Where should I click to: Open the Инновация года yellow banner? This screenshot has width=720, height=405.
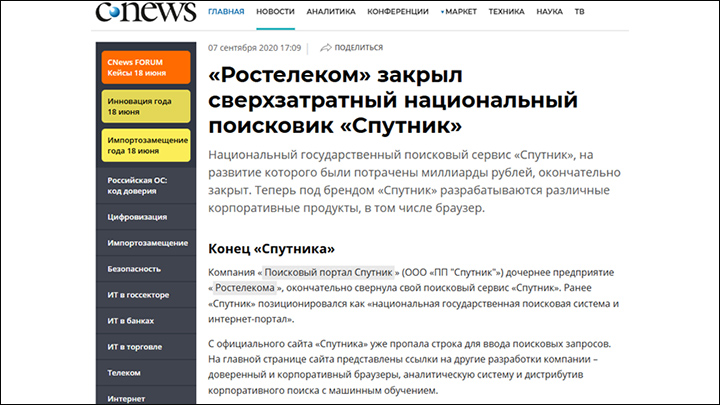145,107
